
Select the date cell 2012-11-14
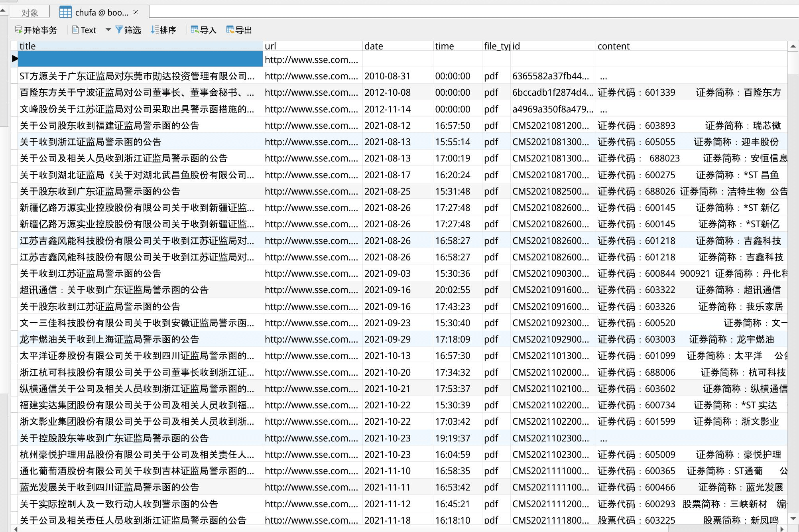click(398, 109)
